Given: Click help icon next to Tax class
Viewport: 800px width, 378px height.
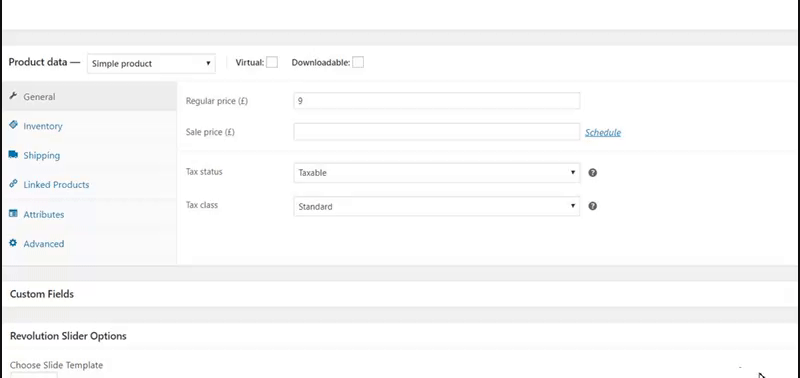Looking at the screenshot, I should [592, 206].
